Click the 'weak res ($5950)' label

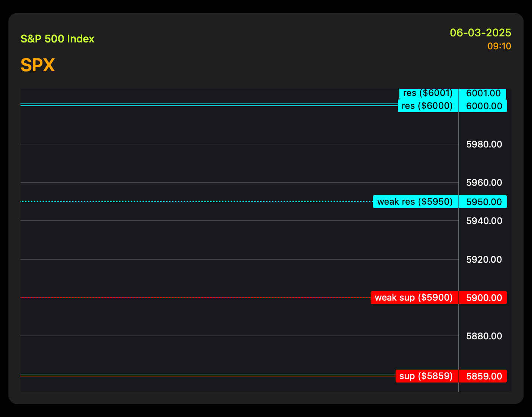pyautogui.click(x=415, y=202)
